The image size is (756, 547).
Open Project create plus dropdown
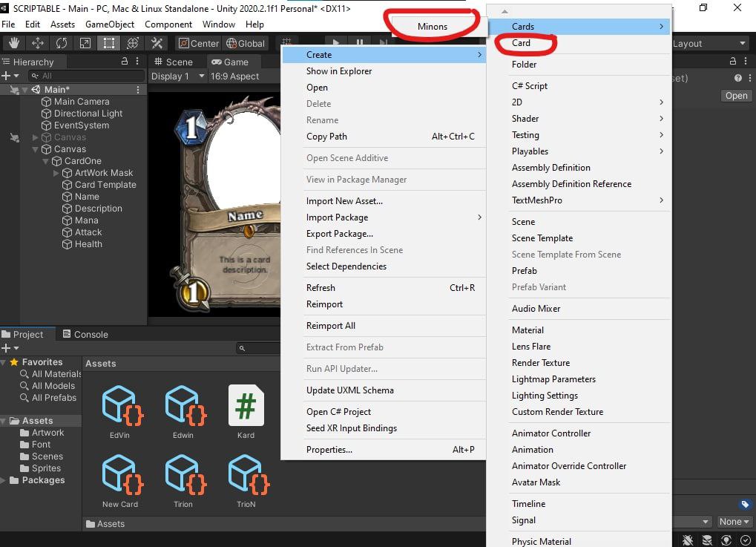[10, 348]
